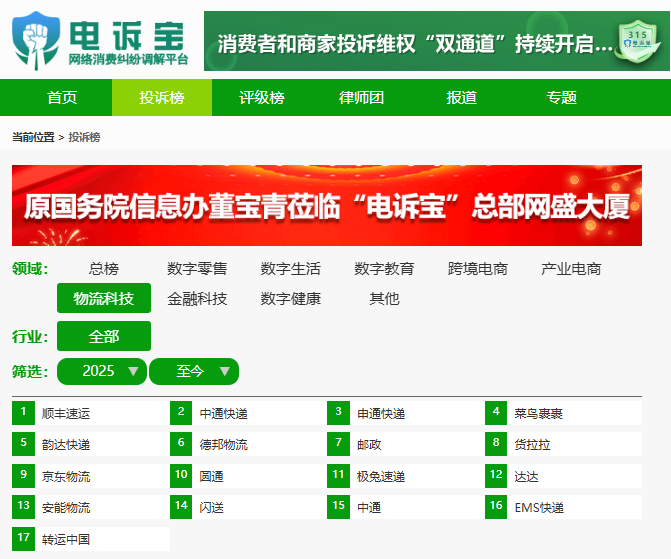Open the green 双通道 complaint banner
Image resolution: width=671 pixels, height=559 pixels.
(x=436, y=41)
